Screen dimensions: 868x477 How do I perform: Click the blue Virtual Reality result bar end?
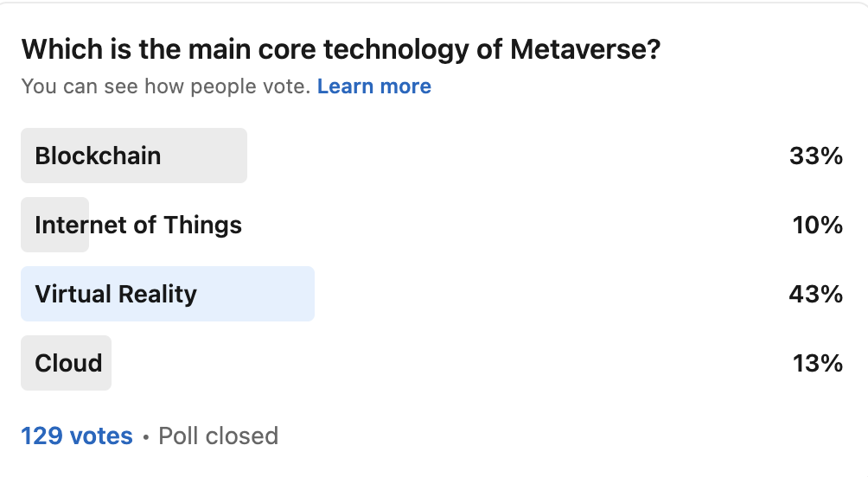pos(298,294)
